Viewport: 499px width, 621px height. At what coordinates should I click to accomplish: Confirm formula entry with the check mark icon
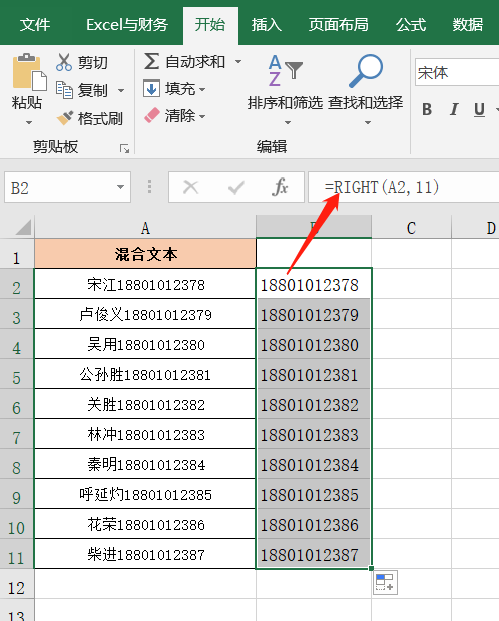point(236,187)
